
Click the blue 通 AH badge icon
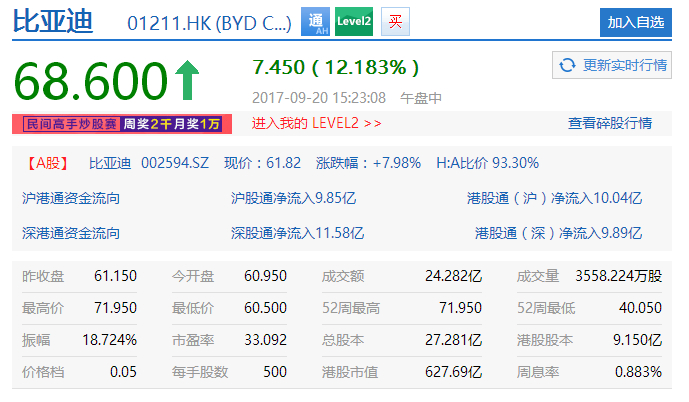tap(316, 21)
